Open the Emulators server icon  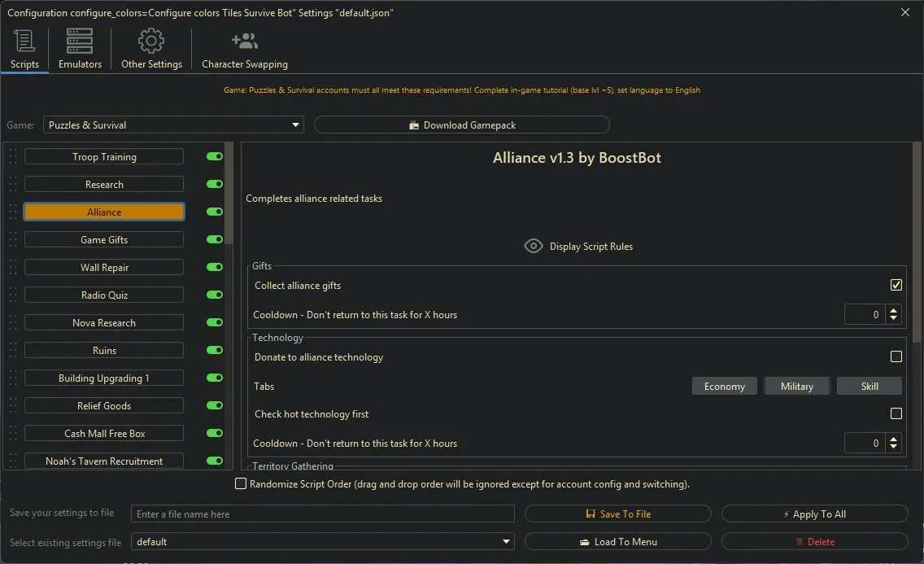pos(80,41)
